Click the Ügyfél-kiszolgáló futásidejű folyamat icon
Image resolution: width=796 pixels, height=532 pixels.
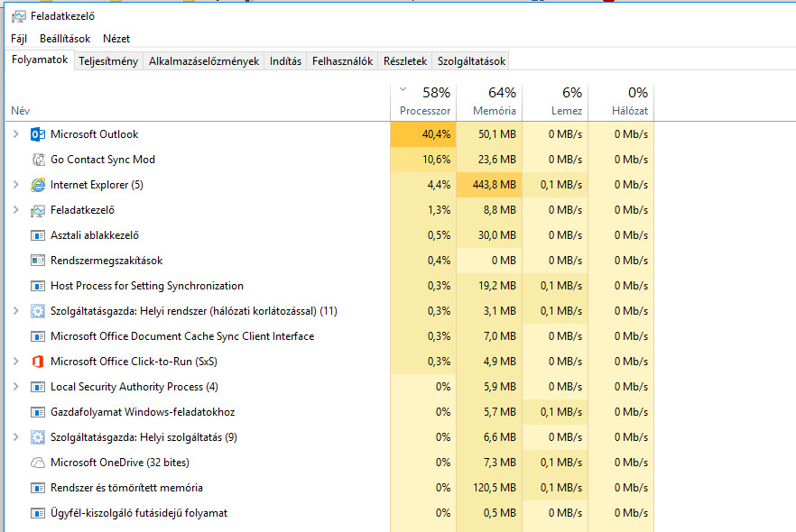(38, 513)
